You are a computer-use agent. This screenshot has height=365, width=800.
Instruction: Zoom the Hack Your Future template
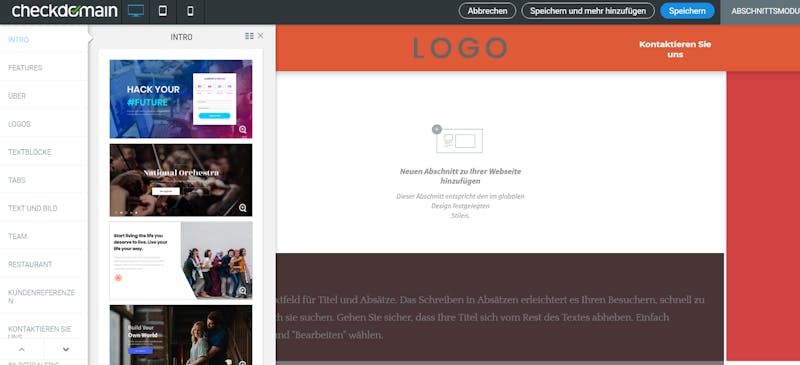(x=243, y=130)
